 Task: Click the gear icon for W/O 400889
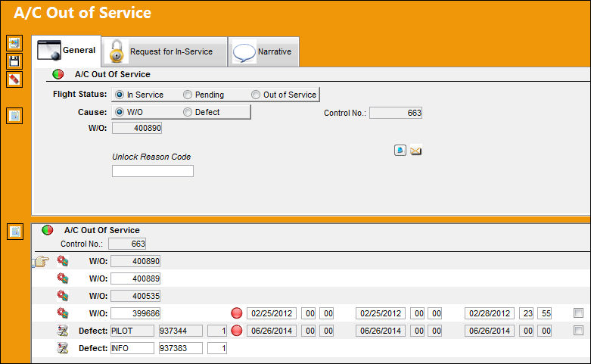[x=63, y=278]
